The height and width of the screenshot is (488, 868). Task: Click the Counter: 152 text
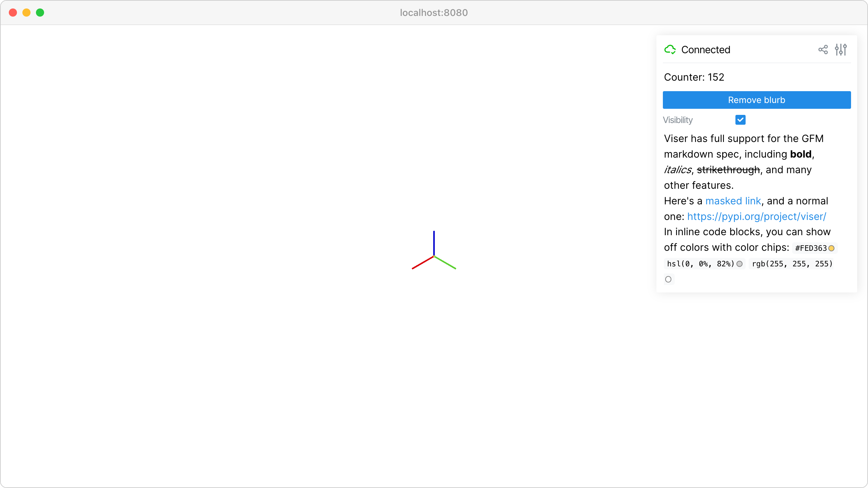[694, 77]
